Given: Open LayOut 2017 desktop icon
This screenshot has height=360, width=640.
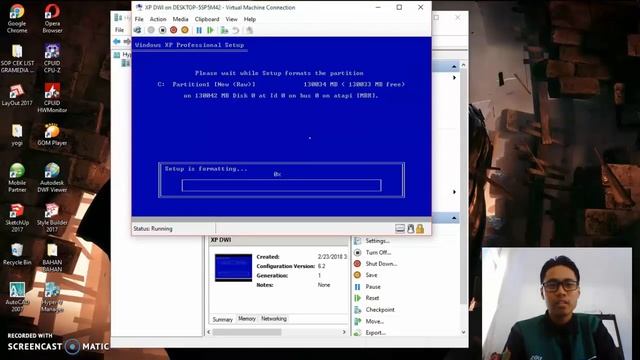Looking at the screenshot, I should (x=17, y=95).
